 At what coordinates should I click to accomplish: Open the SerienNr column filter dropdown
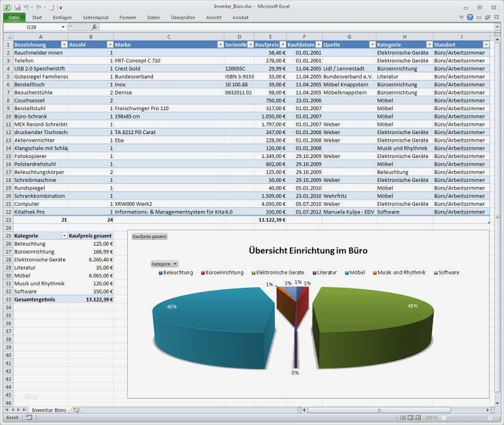[250, 45]
